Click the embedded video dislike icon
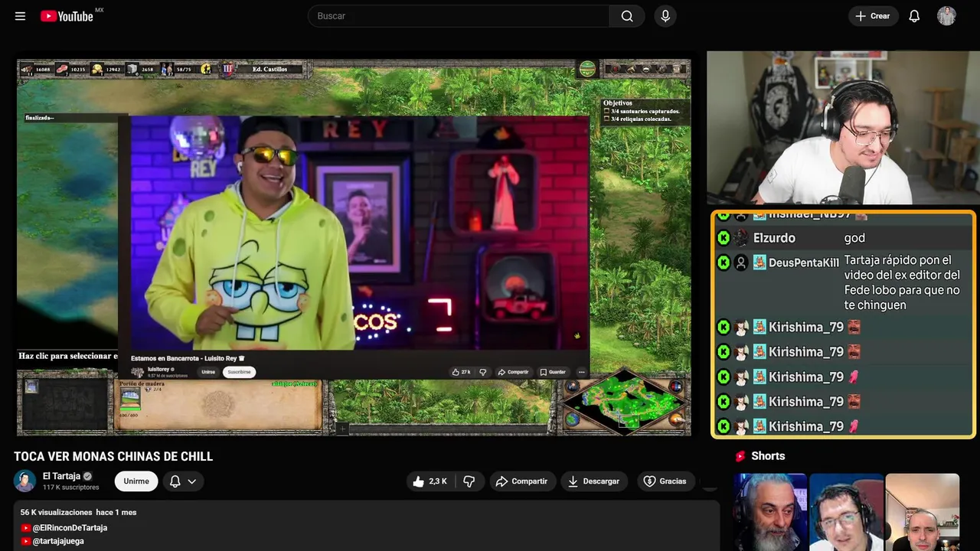 [x=482, y=372]
